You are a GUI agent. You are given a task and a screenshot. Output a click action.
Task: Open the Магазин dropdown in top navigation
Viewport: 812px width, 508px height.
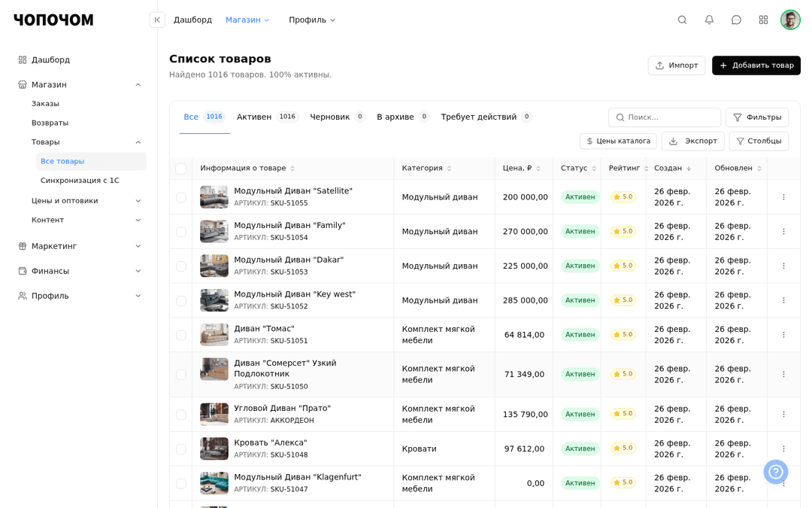(x=247, y=20)
